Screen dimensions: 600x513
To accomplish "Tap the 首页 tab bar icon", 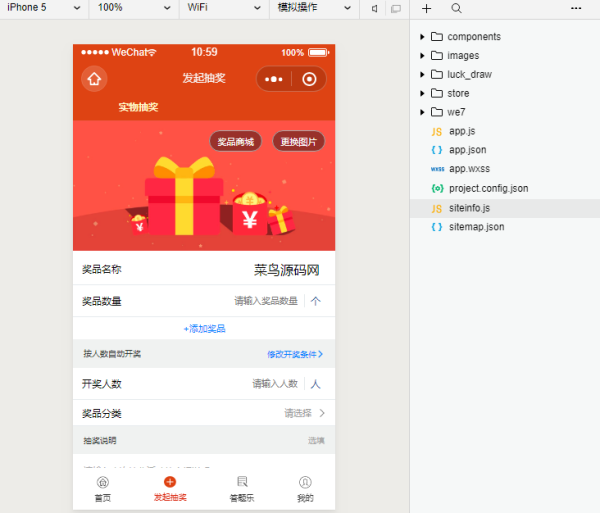I will point(103,482).
